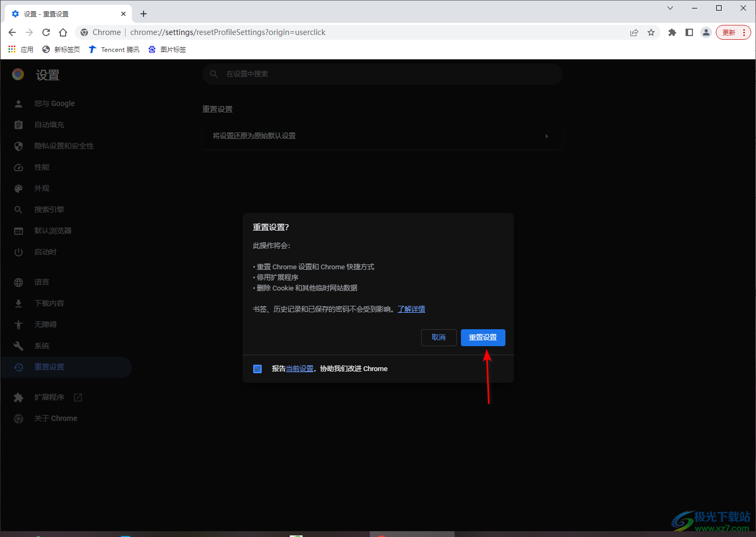Reload the page with the refresh icon

pyautogui.click(x=46, y=32)
